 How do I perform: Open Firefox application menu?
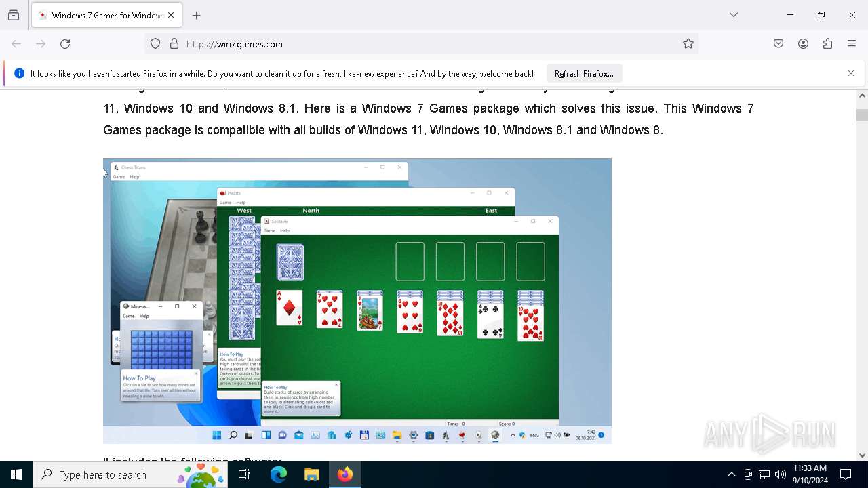(852, 44)
